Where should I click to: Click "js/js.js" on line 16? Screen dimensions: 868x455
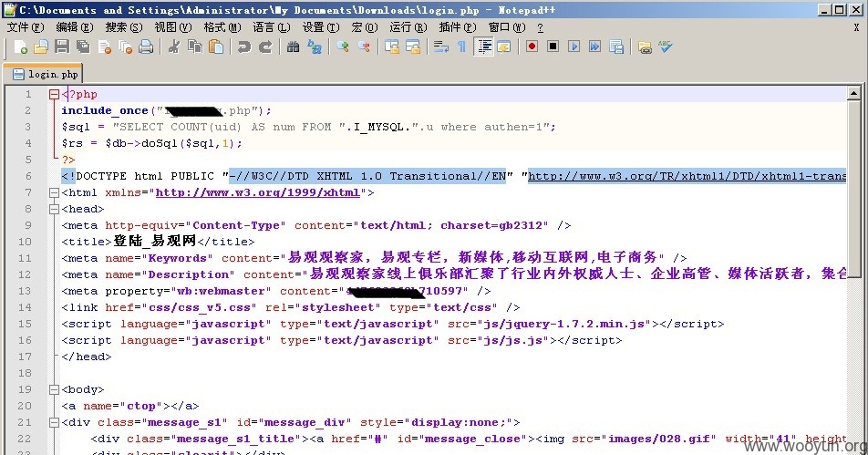[x=512, y=340]
